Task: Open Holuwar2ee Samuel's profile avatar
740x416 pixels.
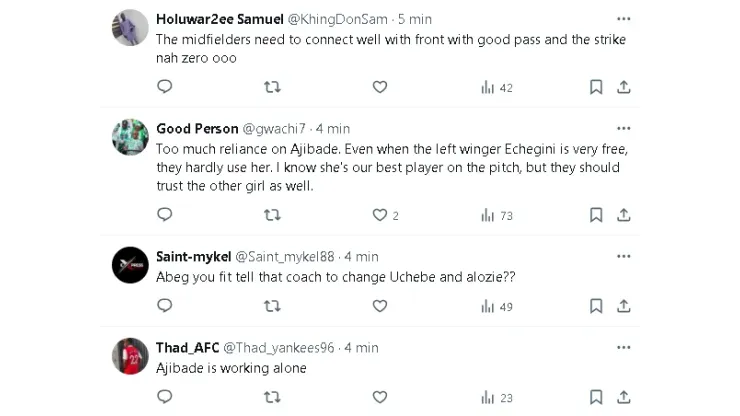Action: coord(130,27)
